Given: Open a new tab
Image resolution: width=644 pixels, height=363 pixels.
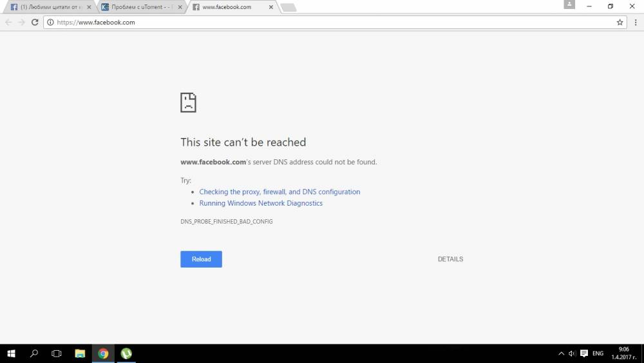Looking at the screenshot, I should click(x=289, y=7).
